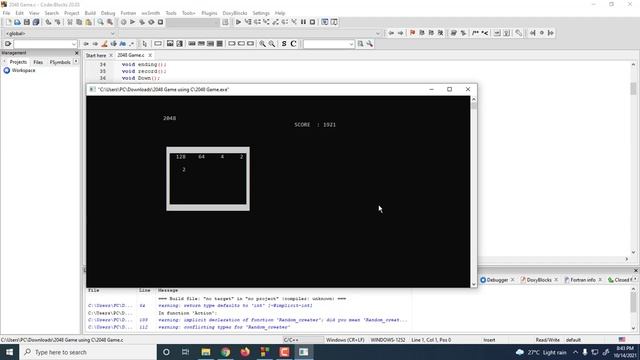The width and height of the screenshot is (640, 360).
Task: Click the Save file toolbar icon
Action: click(27, 22)
